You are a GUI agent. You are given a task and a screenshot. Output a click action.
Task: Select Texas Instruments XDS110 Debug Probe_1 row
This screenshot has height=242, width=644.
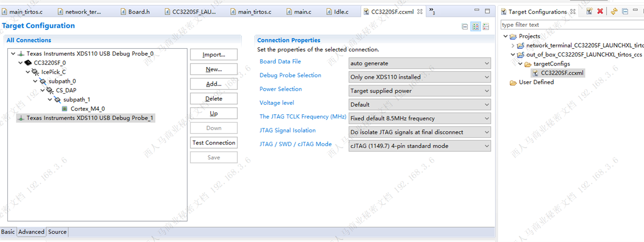[85, 118]
